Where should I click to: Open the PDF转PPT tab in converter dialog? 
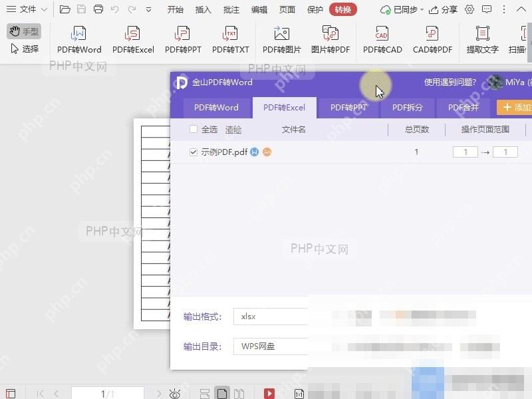coord(348,108)
